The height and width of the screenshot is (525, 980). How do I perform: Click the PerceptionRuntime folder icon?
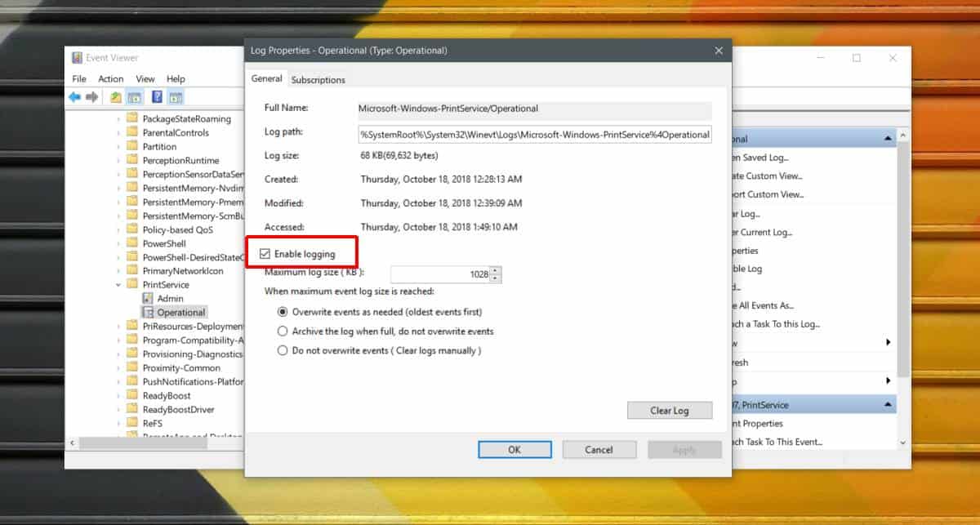132,160
